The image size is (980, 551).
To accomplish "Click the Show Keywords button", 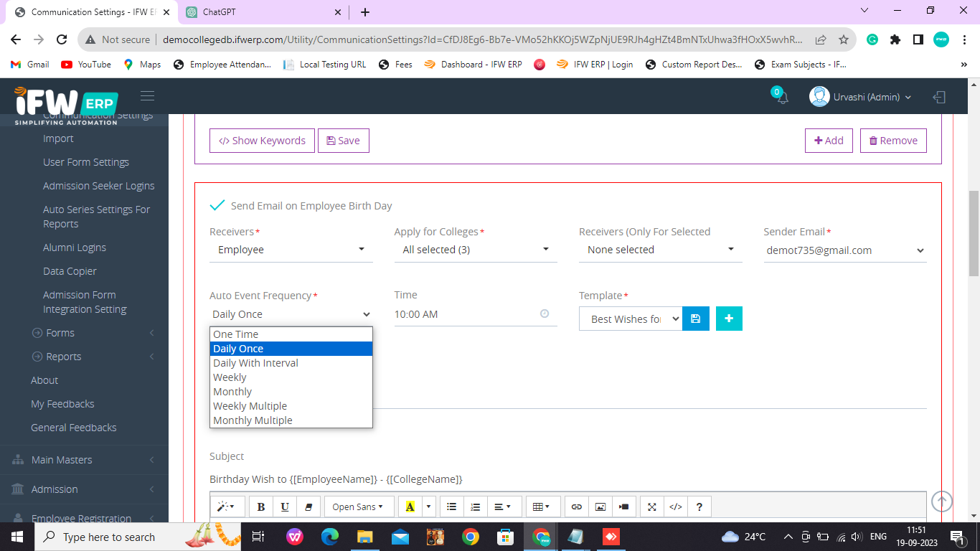I will 262,141.
